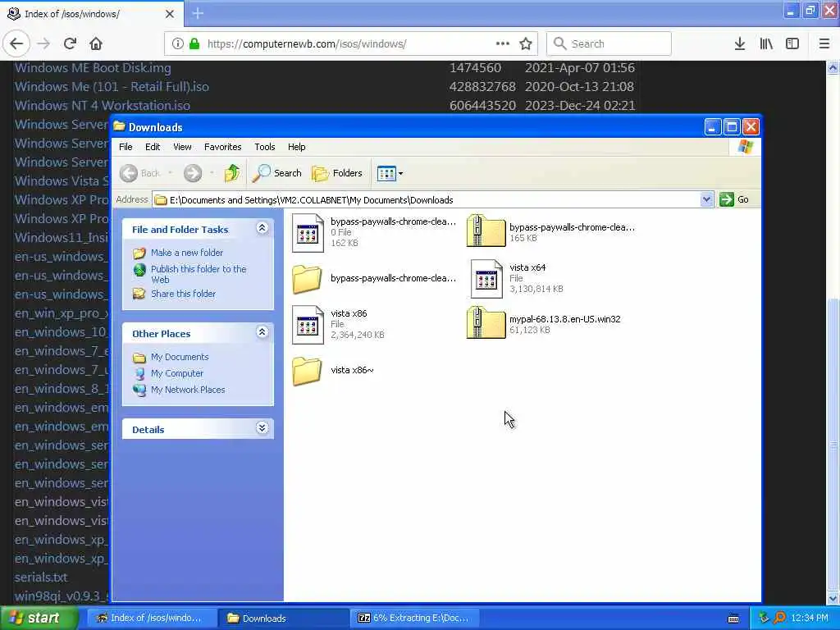This screenshot has width=840, height=630.
Task: Toggle Firefox sidebar icon
Action: [792, 43]
